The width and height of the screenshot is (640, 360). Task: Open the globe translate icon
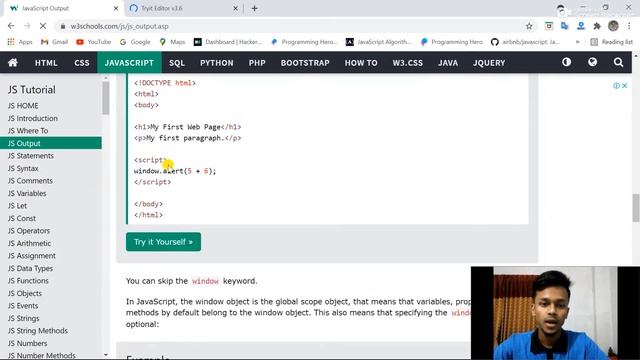[x=592, y=62]
